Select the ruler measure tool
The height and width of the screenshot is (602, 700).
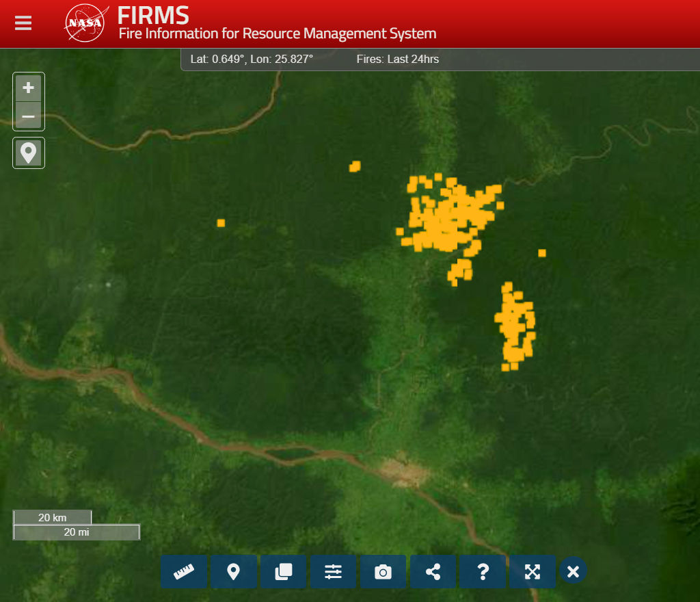tap(184, 571)
